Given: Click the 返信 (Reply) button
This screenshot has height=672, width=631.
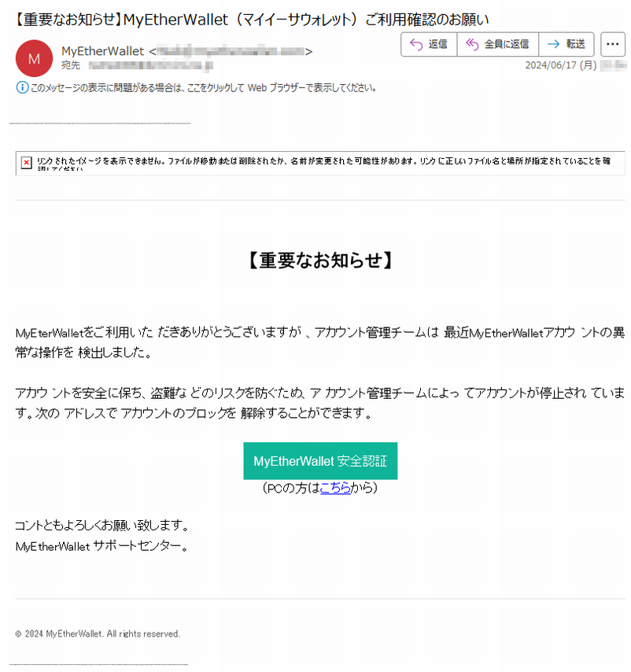Looking at the screenshot, I should pyautogui.click(x=429, y=44).
